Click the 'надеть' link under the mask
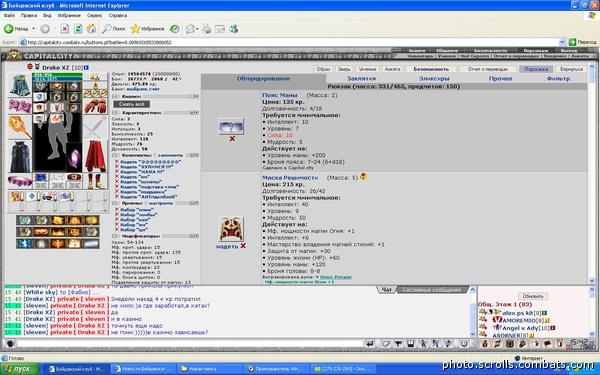Image resolution: width=600 pixels, height=375 pixels. (x=227, y=246)
